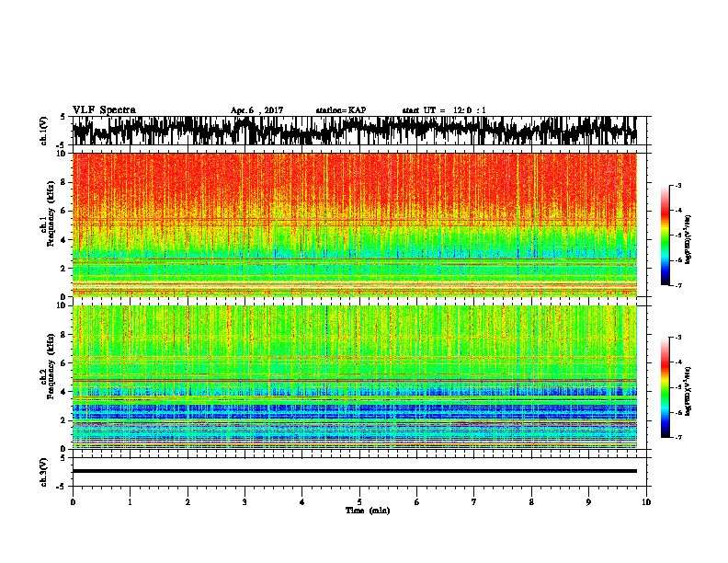Click the "VLF Spectra" plot title
This screenshot has width=728, height=563.
[x=104, y=110]
